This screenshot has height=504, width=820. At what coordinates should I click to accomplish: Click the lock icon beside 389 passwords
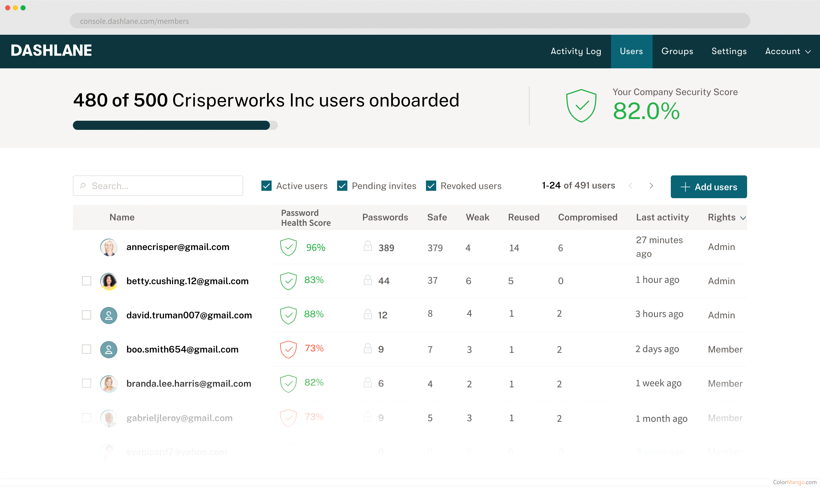pyautogui.click(x=368, y=246)
